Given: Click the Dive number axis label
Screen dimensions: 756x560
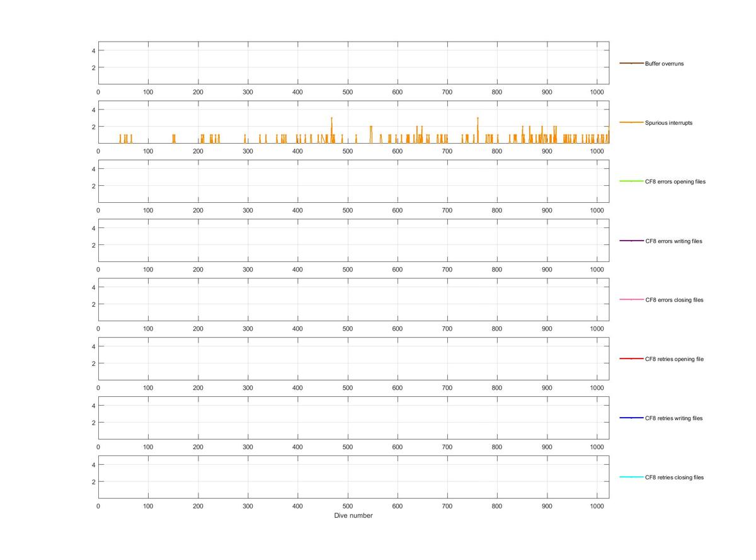Looking at the screenshot, I should point(353,515).
